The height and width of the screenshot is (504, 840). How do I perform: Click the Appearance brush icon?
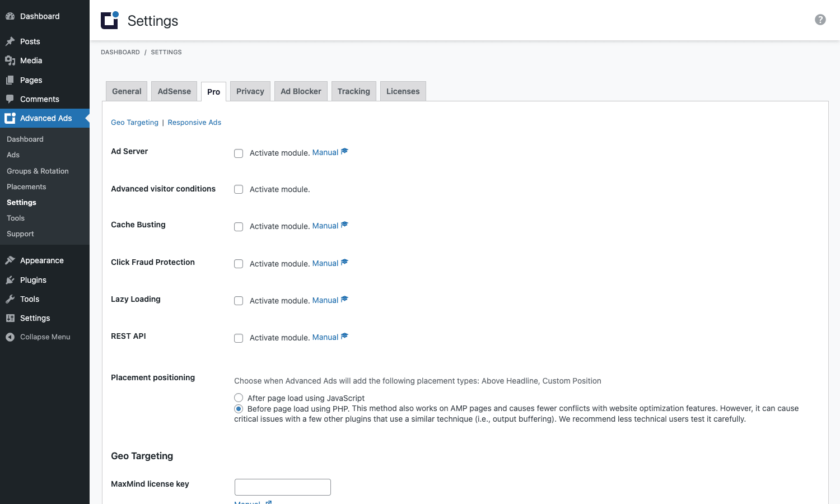[10, 260]
